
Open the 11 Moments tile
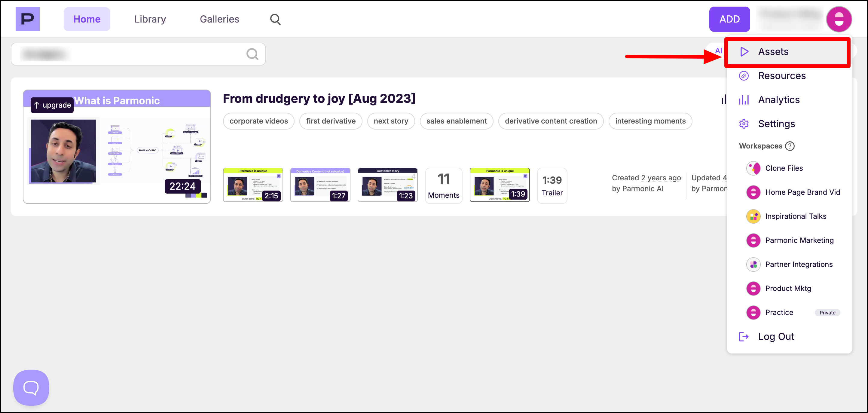(443, 185)
